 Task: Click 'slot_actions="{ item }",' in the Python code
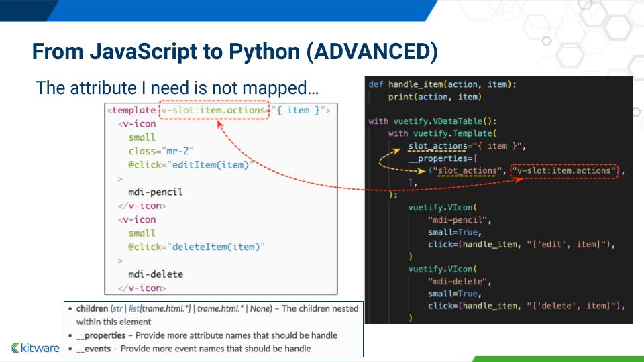tap(467, 145)
